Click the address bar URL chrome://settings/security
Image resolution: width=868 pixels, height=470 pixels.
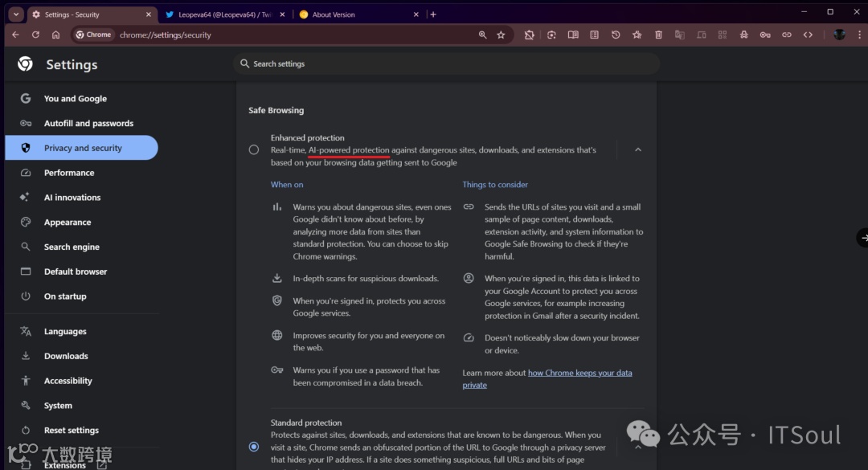coord(166,35)
